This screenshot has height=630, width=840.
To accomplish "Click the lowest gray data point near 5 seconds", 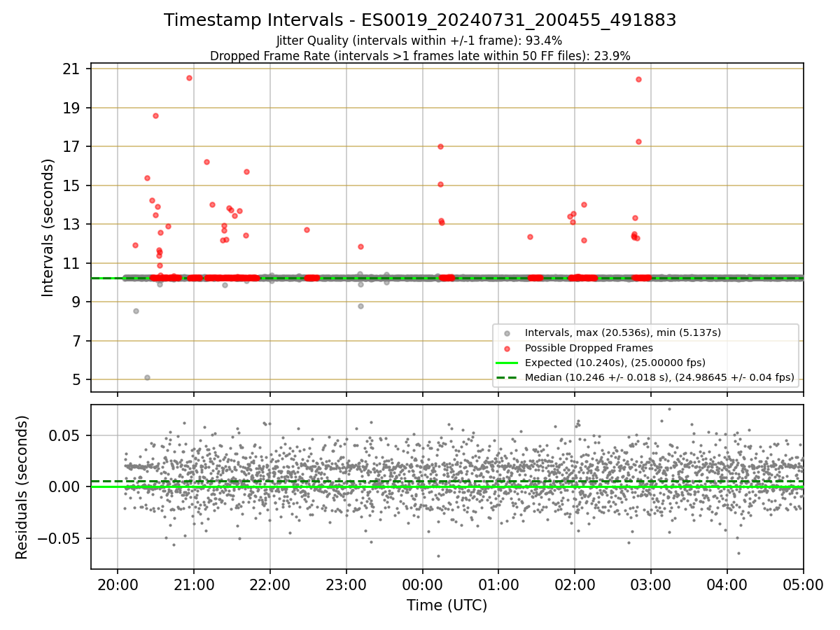I will (147, 377).
